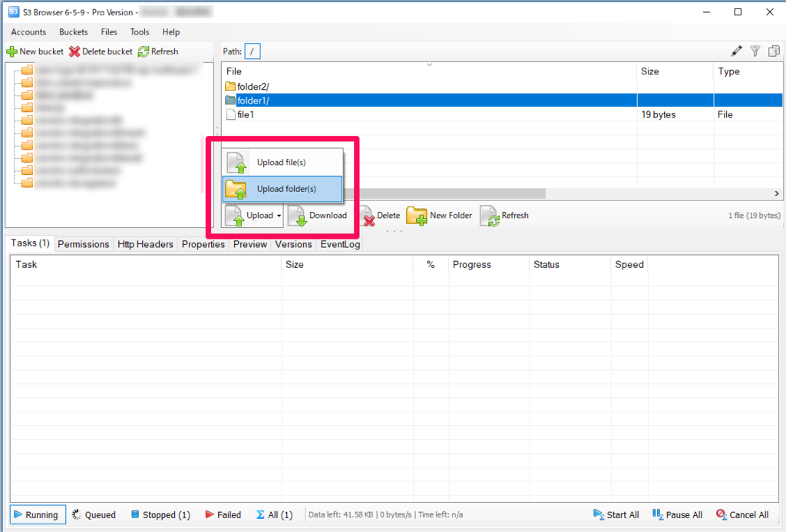Image resolution: width=786 pixels, height=532 pixels.
Task: Click the file1 document icon
Action: pos(230,114)
